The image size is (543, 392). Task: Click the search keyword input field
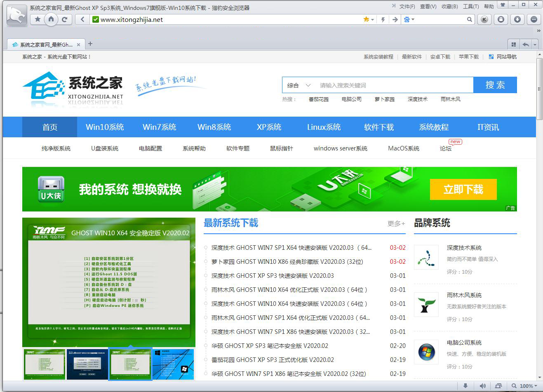tap(394, 85)
